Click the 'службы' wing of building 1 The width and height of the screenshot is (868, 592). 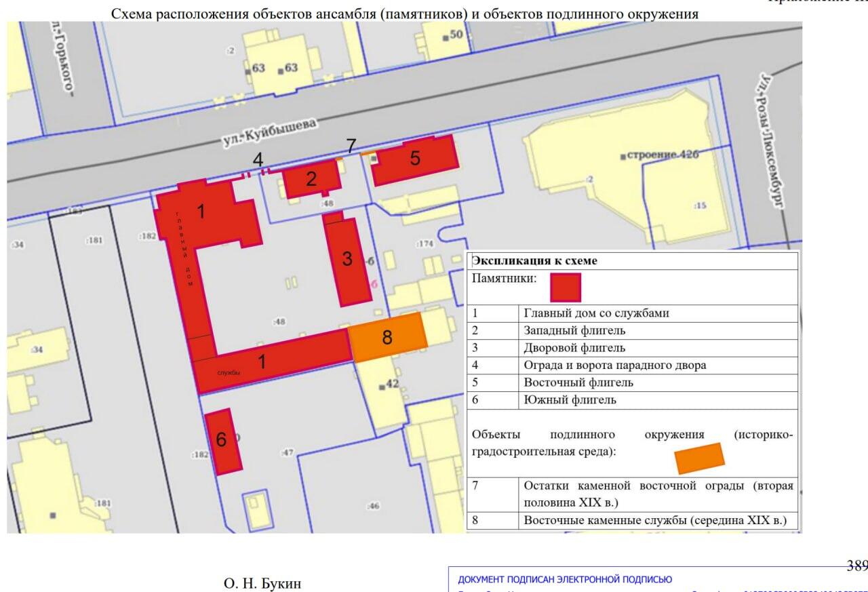coord(271,363)
